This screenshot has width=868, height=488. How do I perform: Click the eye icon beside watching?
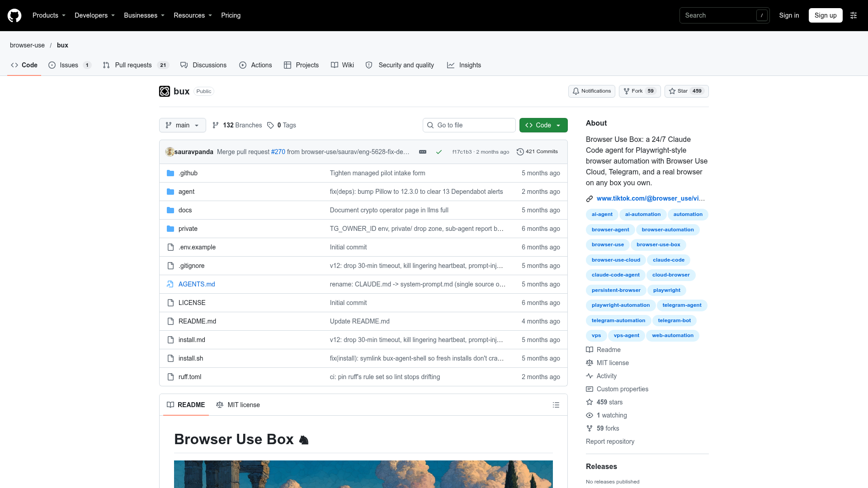(590, 415)
